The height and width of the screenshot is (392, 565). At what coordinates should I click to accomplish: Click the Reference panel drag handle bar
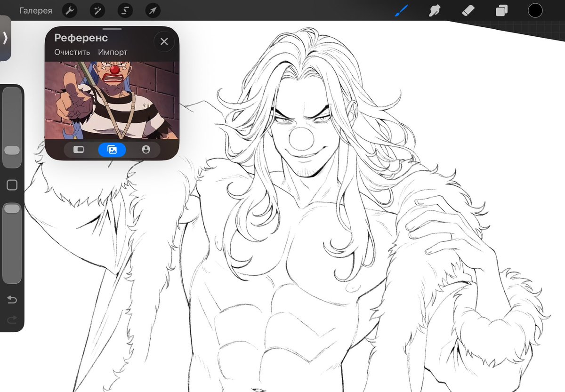pyautogui.click(x=112, y=29)
